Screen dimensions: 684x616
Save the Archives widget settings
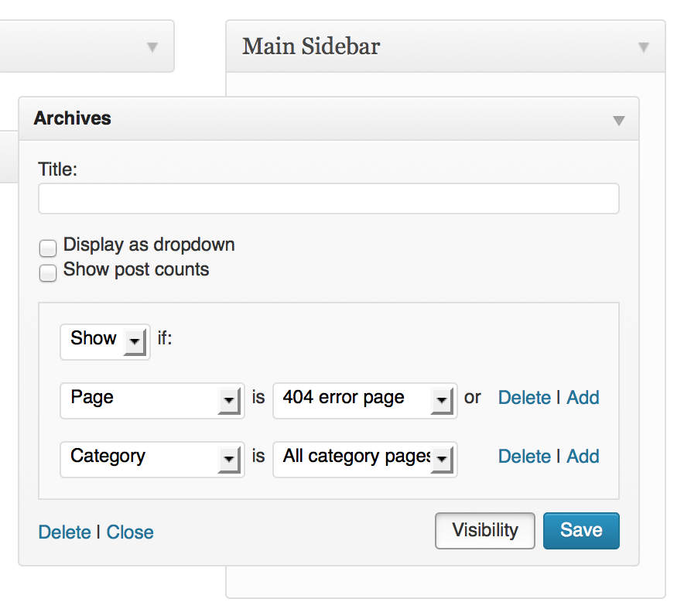pos(581,531)
